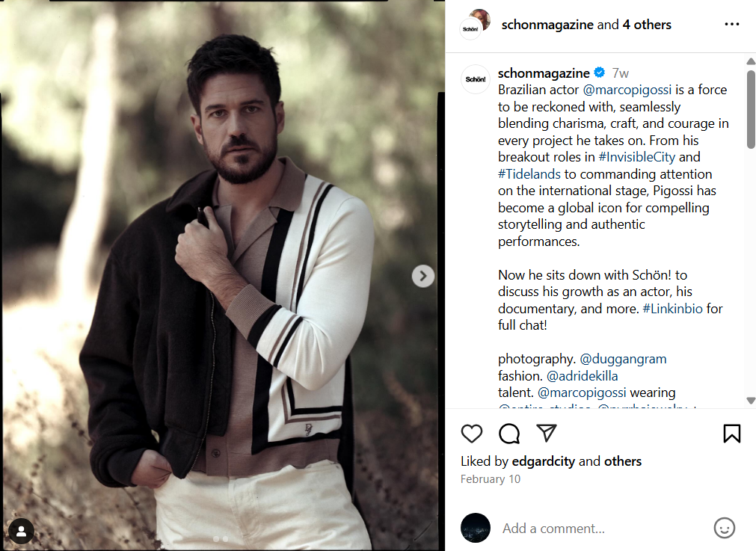Like the post with the heart icon
The width and height of the screenshot is (756, 551).
[472, 434]
